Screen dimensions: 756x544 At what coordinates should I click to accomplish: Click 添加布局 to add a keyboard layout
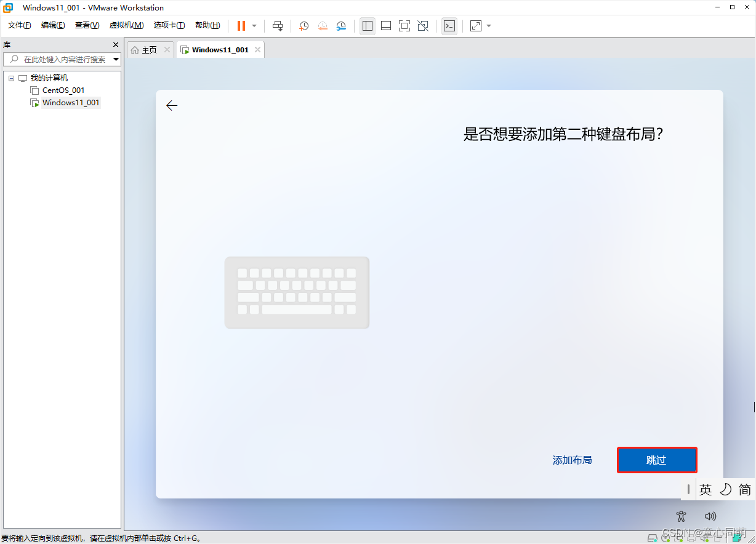click(x=571, y=460)
